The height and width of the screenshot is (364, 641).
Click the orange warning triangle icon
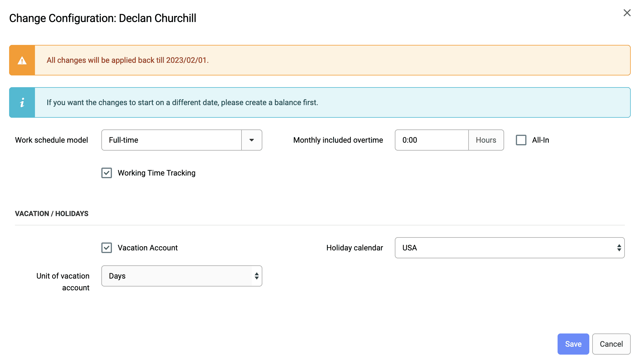(22, 60)
